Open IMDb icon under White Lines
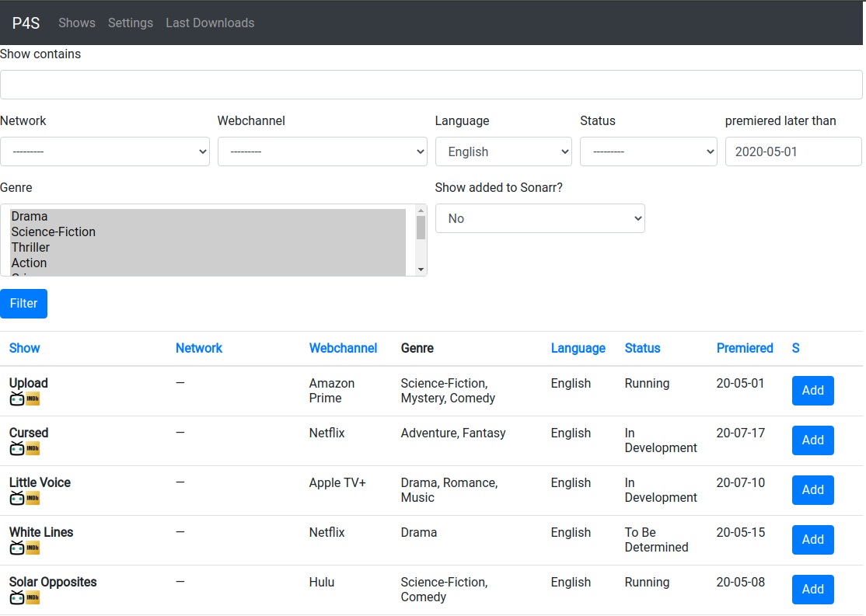Screen dimensions: 866x616 [x=33, y=548]
